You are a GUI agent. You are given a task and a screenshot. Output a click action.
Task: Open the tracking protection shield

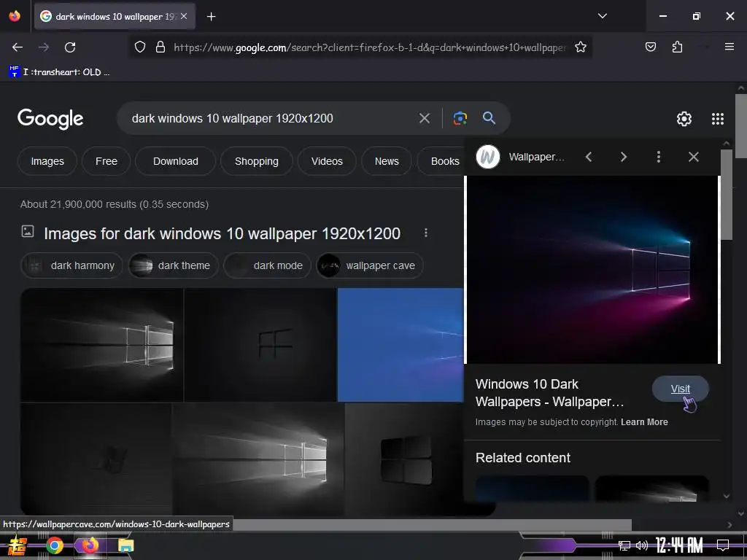pyautogui.click(x=139, y=47)
